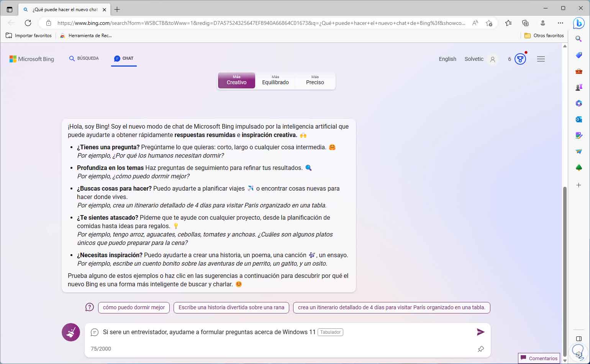Click the Read aloud icon in address bar
590x364 pixels.
click(x=475, y=23)
